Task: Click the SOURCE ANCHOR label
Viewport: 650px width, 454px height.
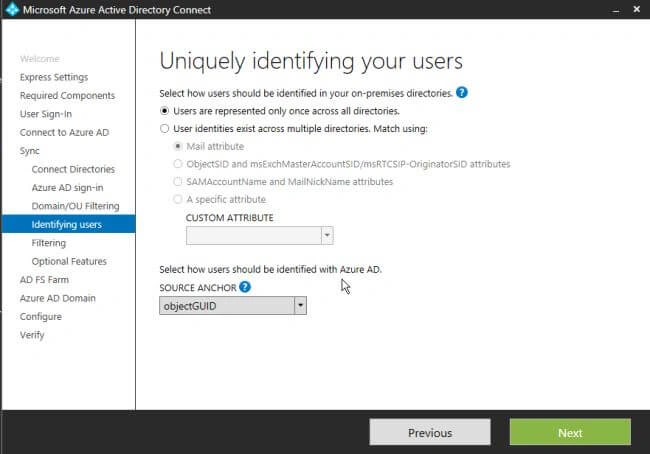Action: (x=198, y=288)
